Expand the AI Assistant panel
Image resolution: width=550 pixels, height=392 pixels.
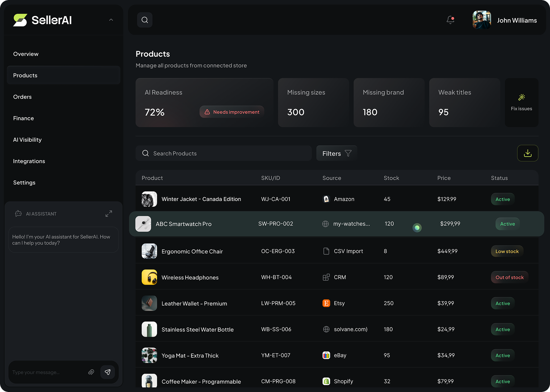pos(109,214)
